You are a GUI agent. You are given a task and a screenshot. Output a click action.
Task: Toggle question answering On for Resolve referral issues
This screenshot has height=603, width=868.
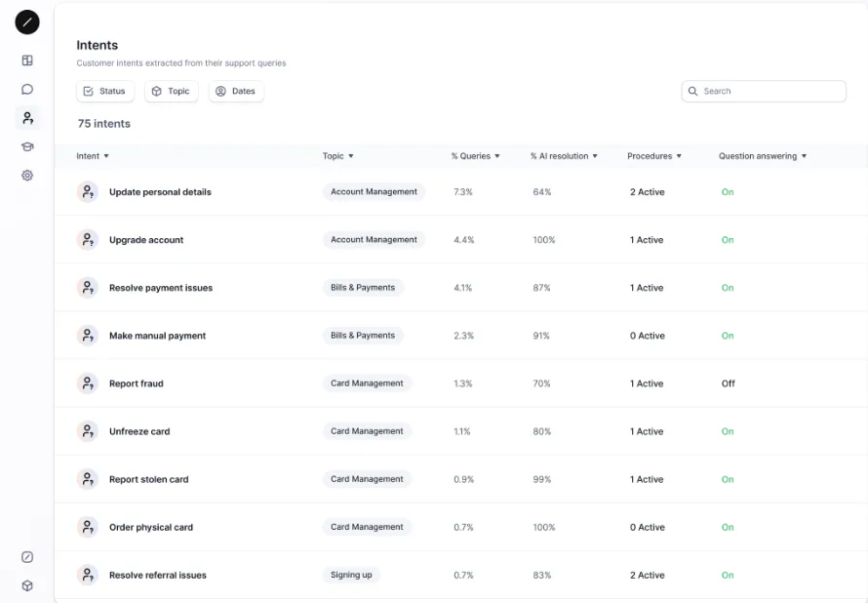[x=728, y=576]
